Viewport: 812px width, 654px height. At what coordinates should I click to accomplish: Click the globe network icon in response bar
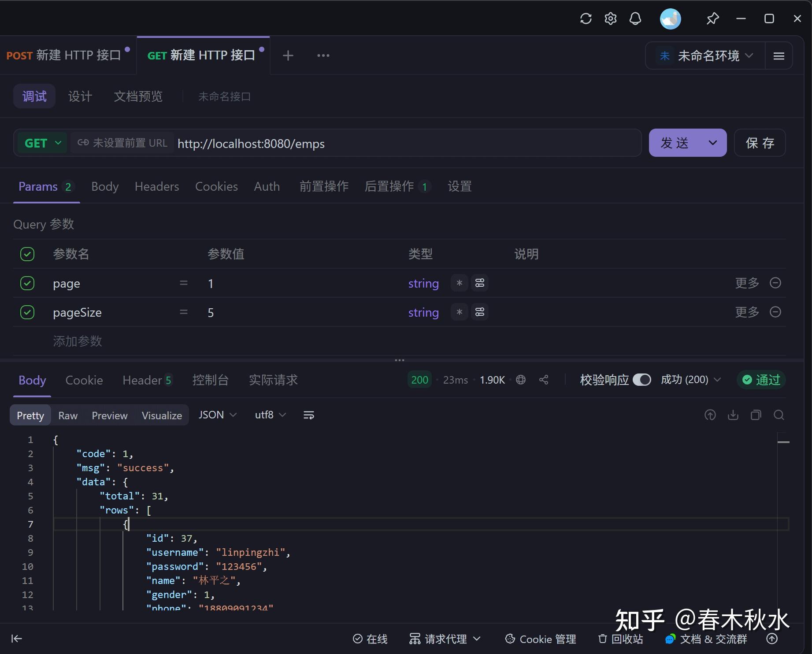(521, 380)
